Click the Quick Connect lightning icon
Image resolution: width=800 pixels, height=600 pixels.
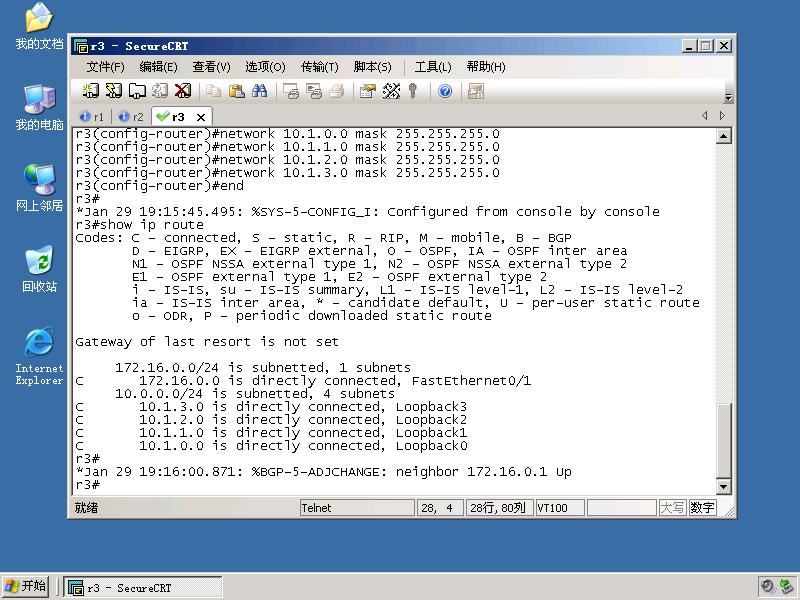pos(114,91)
